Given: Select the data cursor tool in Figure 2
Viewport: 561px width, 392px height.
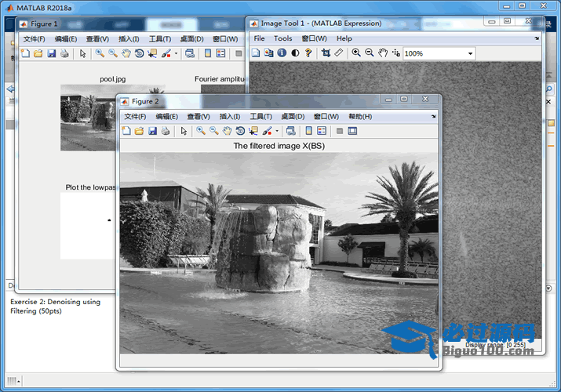Looking at the screenshot, I should 253,131.
